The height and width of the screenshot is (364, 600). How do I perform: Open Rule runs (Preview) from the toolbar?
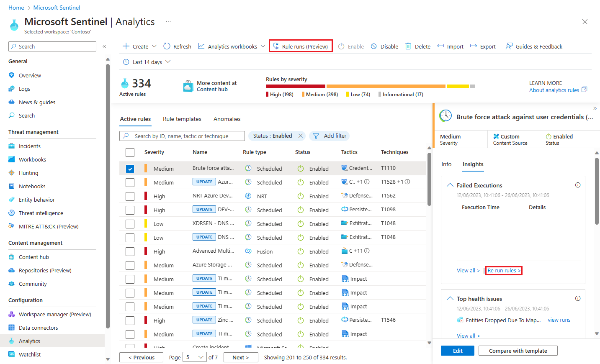[301, 46]
